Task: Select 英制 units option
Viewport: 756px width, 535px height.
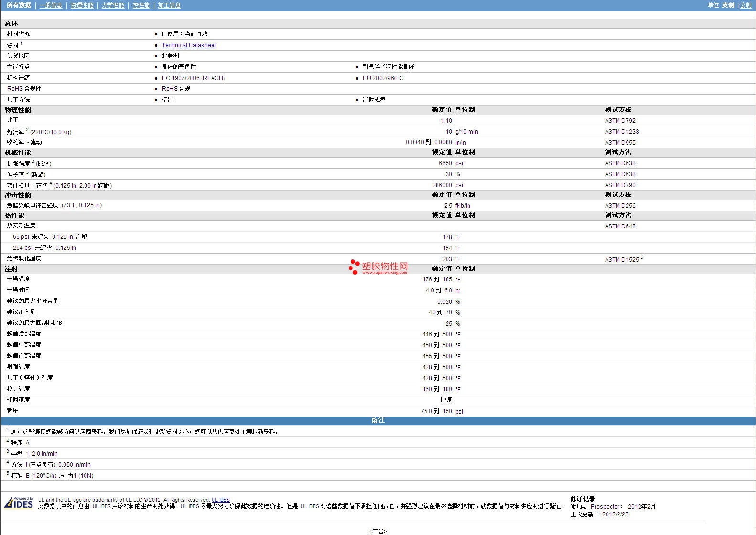Action: [x=728, y=5]
